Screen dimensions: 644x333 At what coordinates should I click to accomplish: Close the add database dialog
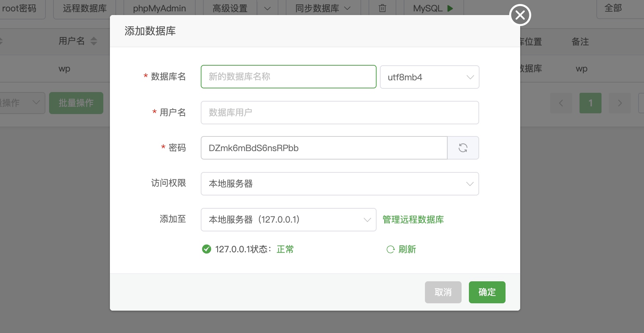520,15
